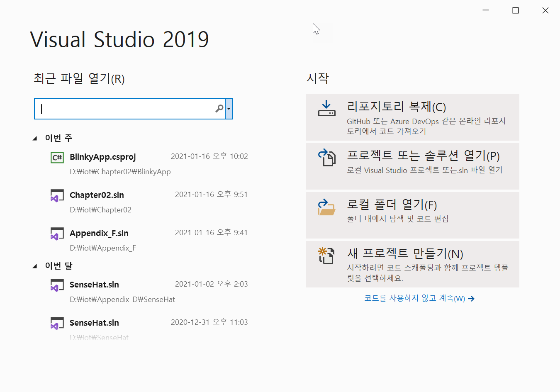Open SenseHat.sln in Appendix_D folder
This screenshot has width=560, height=392.
pos(94,285)
